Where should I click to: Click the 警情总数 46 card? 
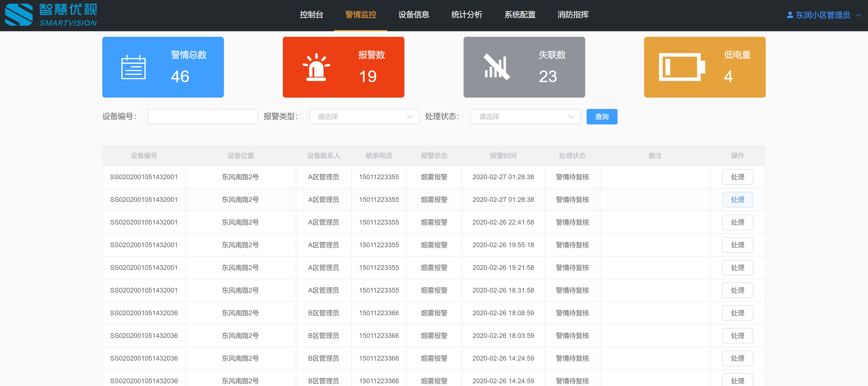pyautogui.click(x=163, y=67)
